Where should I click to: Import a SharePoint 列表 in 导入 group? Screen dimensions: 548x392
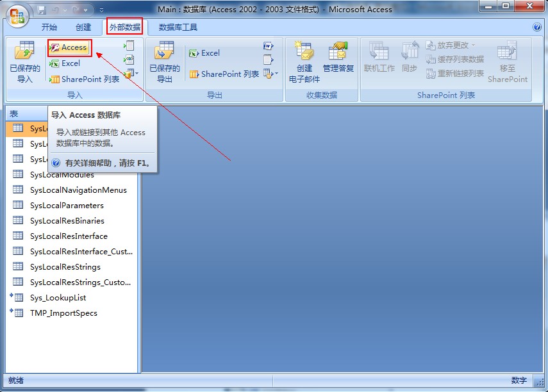point(85,79)
